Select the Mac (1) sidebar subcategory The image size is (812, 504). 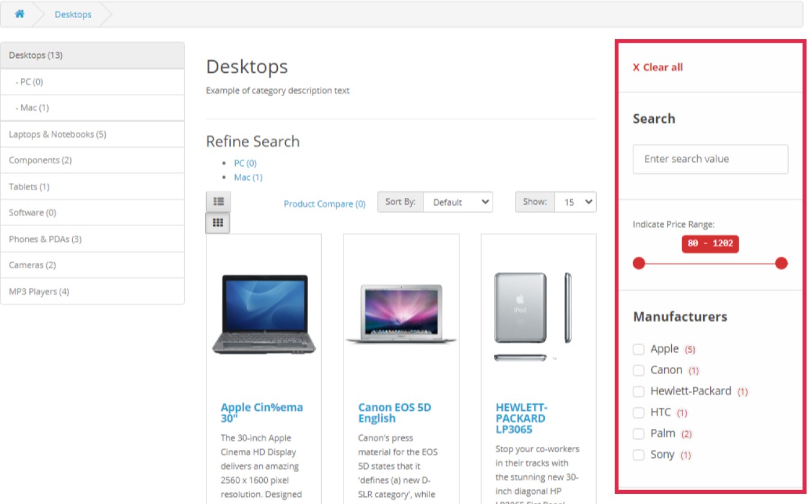93,108
